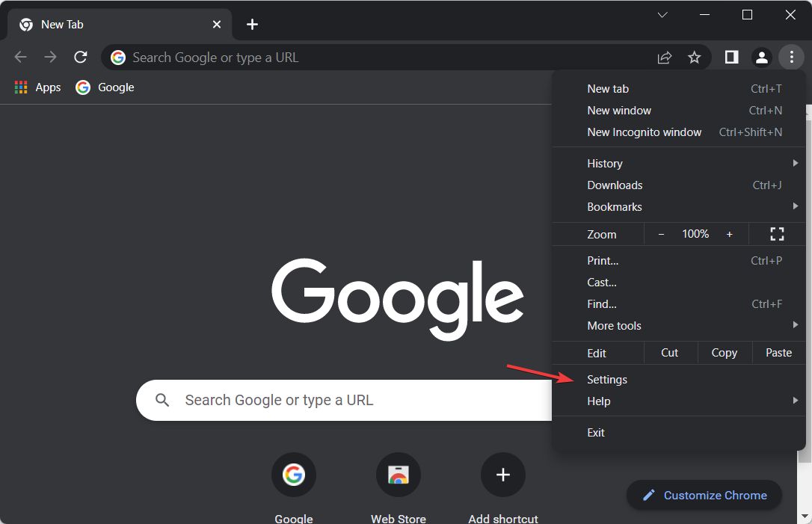The image size is (812, 524).
Task: Open the Web Store shortcut tile
Action: (x=399, y=488)
